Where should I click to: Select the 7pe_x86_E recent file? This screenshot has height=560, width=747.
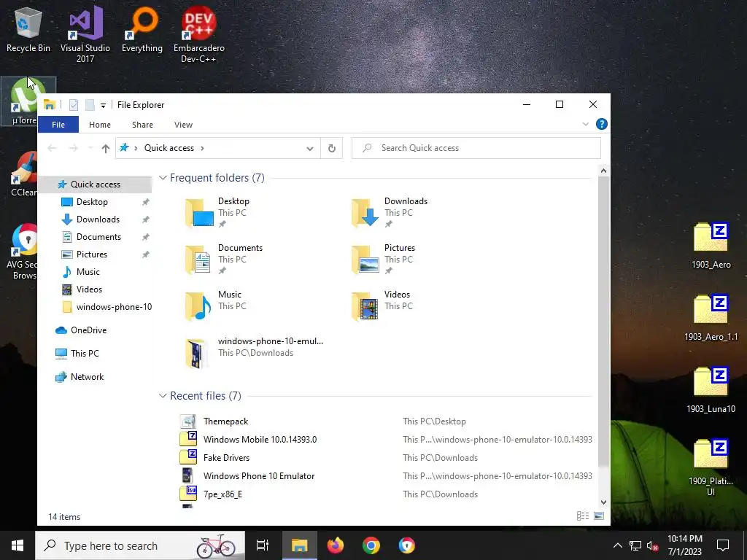(386, 494)
